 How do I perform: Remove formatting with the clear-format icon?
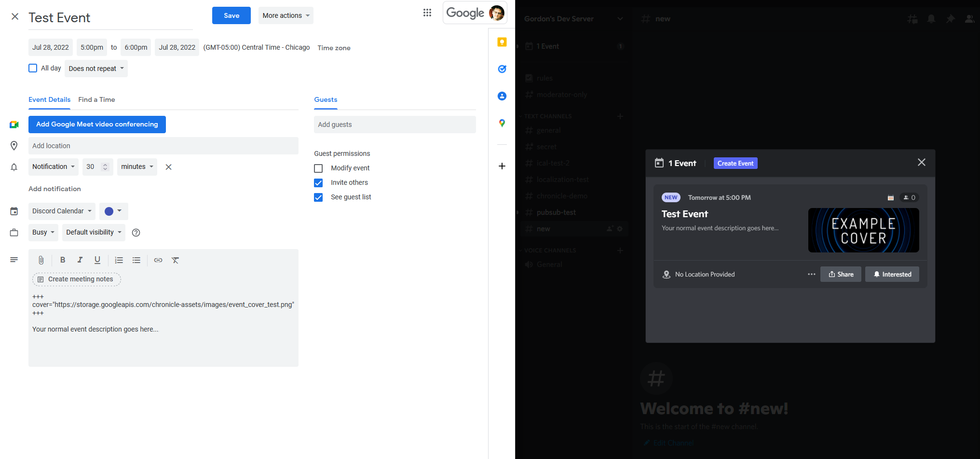point(175,260)
